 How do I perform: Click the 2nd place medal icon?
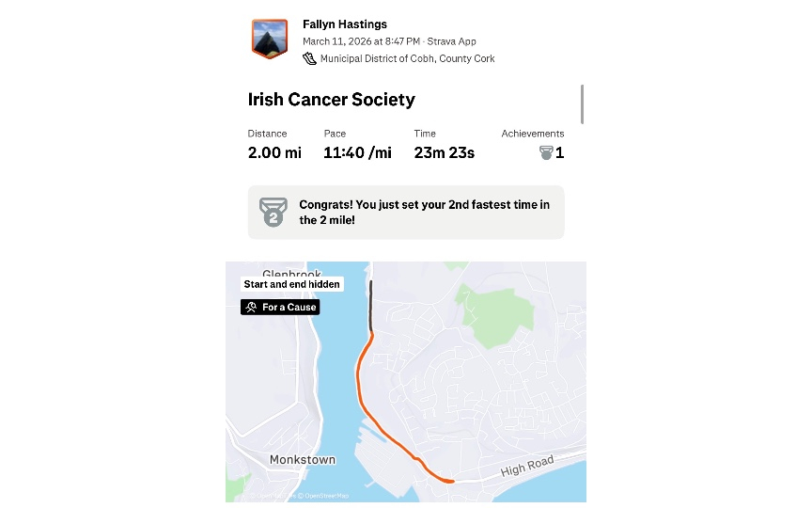pyautogui.click(x=273, y=212)
